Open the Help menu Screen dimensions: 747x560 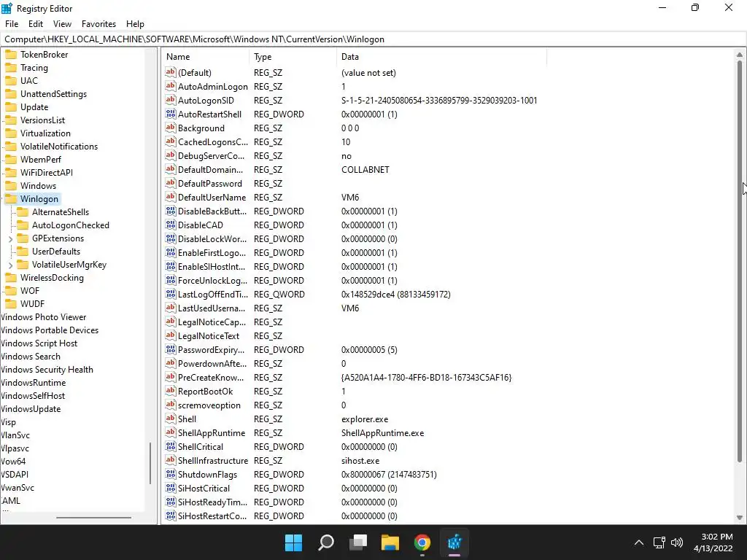pos(135,24)
